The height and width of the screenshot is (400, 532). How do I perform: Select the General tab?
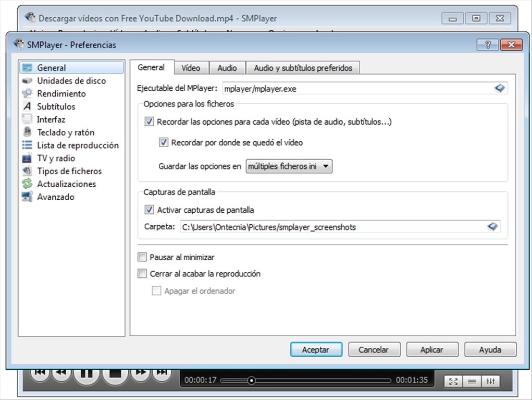click(x=151, y=67)
